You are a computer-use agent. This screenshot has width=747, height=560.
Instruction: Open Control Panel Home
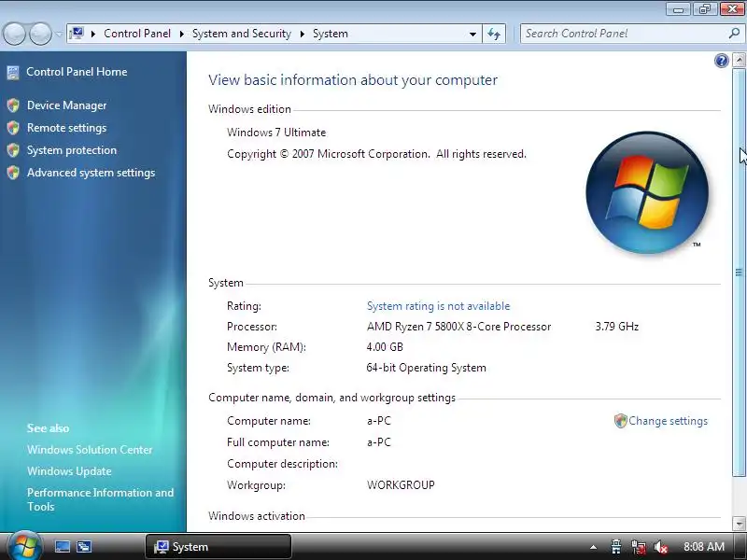pos(77,72)
